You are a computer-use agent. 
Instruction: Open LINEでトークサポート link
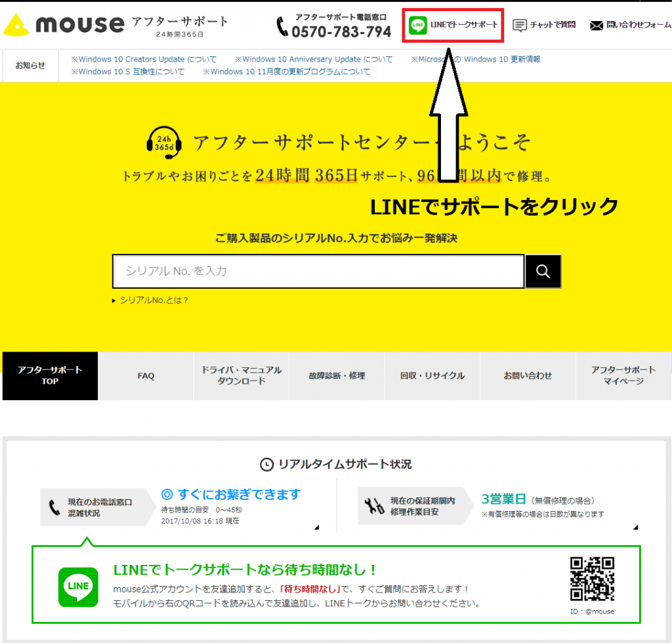coord(464,25)
